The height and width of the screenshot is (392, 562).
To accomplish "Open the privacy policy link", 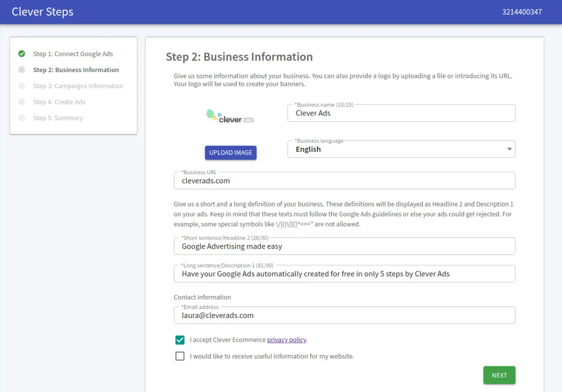I will 287,340.
